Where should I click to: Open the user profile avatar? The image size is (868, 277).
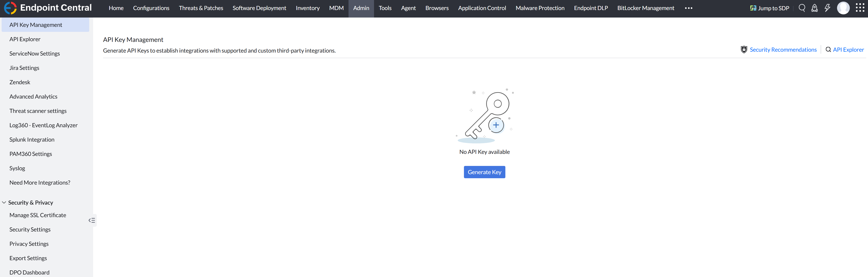[x=843, y=8]
